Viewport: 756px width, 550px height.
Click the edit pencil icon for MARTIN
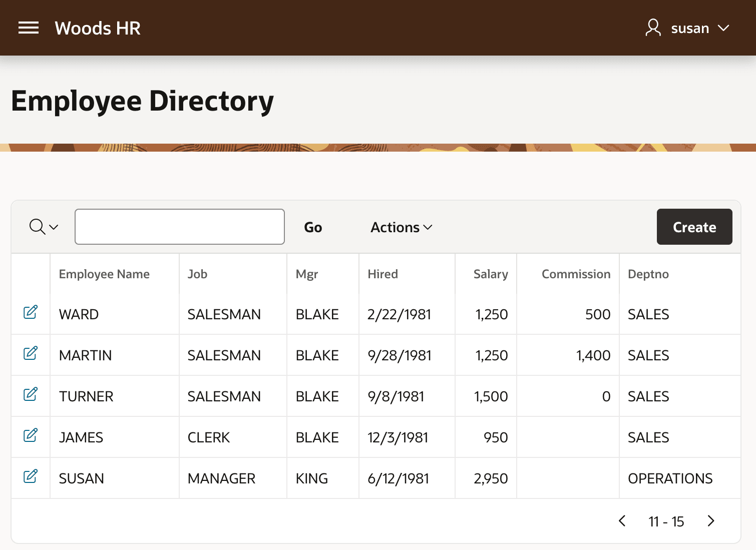(x=31, y=353)
